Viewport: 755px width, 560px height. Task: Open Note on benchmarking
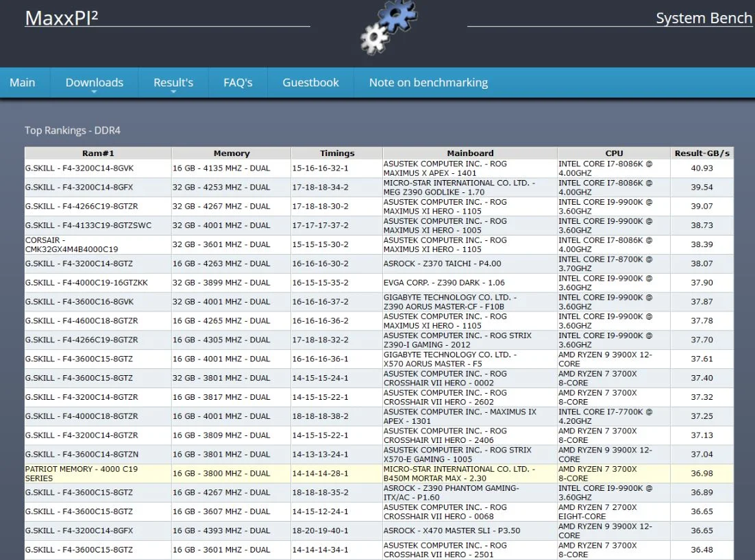(428, 83)
